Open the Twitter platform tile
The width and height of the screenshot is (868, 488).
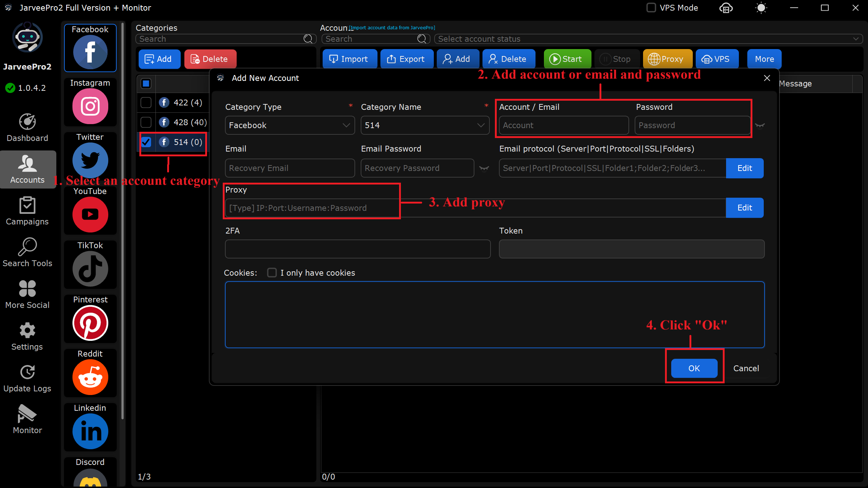tap(90, 156)
